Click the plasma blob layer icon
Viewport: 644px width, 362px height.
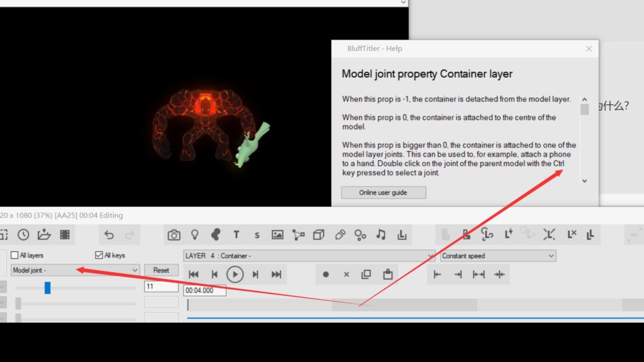coord(216,235)
